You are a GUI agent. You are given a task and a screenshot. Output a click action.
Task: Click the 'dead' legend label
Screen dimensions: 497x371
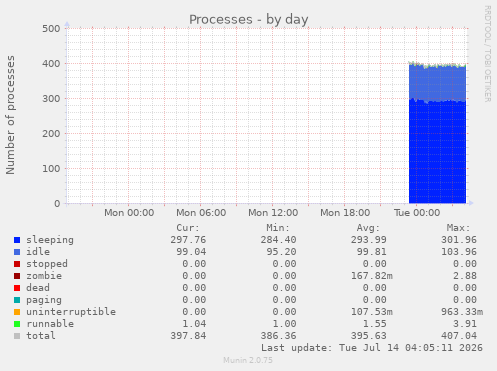38,288
